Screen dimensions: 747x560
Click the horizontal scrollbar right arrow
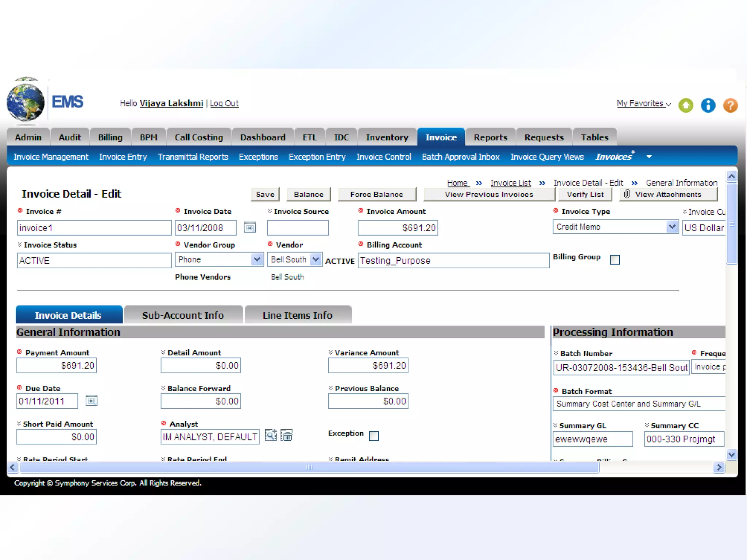[719, 467]
